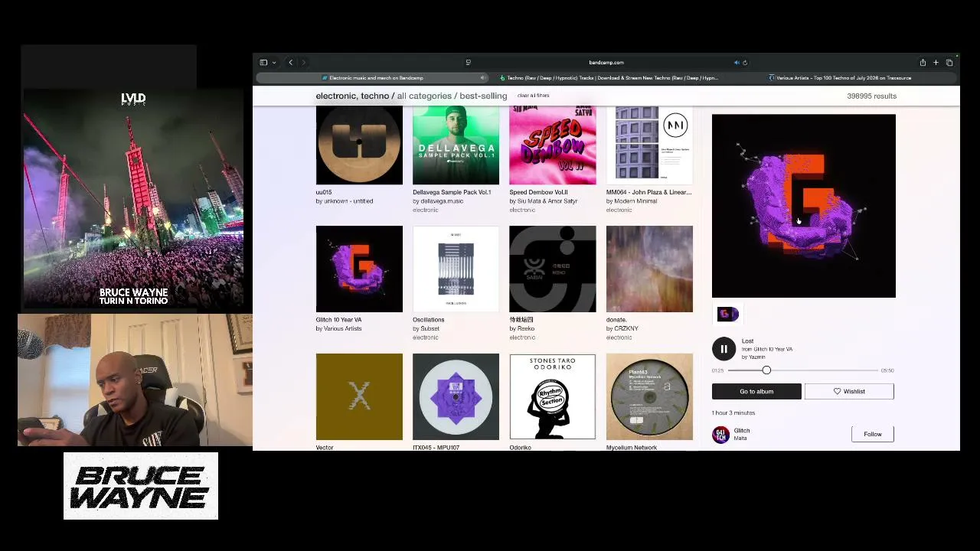Click 'from Glitch 10 Year VA' album text

pyautogui.click(x=767, y=349)
